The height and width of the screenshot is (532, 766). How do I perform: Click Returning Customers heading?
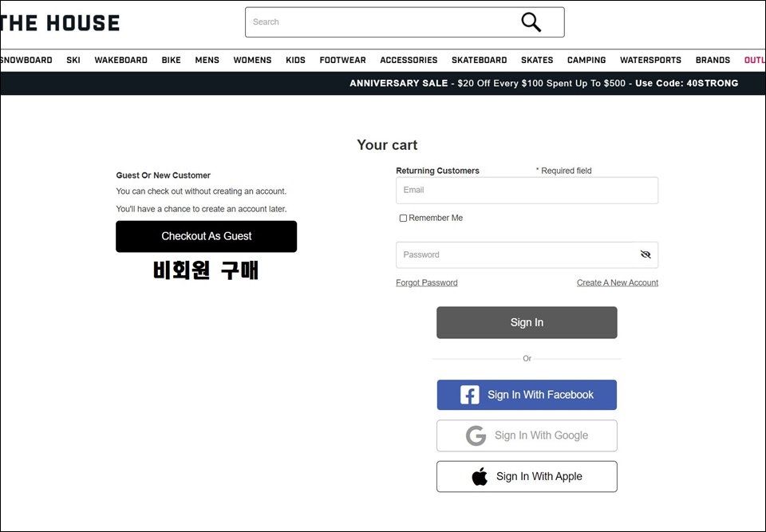click(x=437, y=171)
